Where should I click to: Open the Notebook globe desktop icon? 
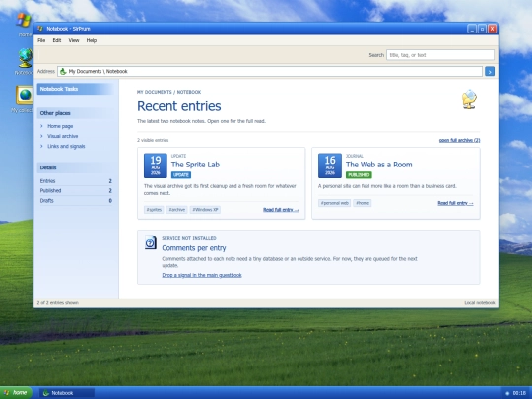pyautogui.click(x=26, y=58)
